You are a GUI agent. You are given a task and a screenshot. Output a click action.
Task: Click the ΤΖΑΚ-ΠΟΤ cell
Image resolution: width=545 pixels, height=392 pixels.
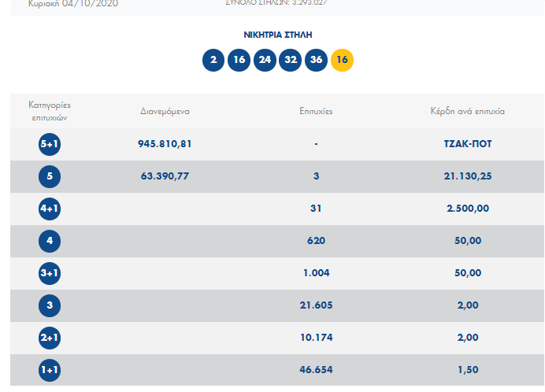(x=468, y=144)
